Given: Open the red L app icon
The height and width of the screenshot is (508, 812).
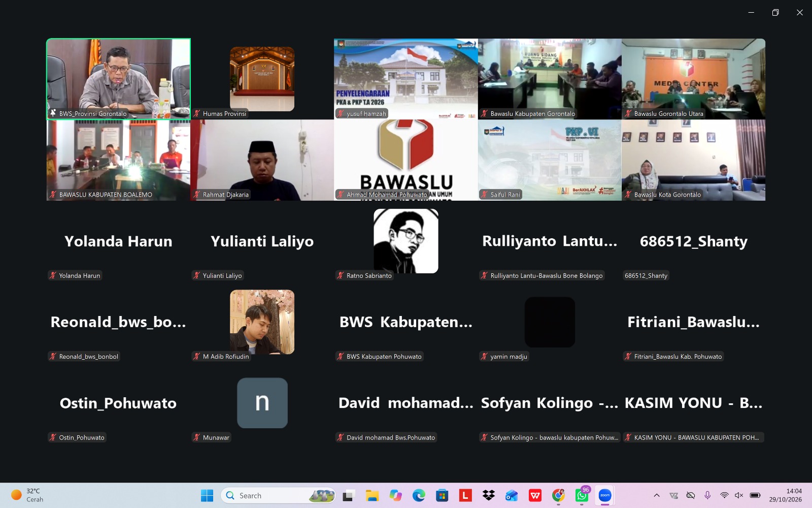Looking at the screenshot, I should point(465,496).
